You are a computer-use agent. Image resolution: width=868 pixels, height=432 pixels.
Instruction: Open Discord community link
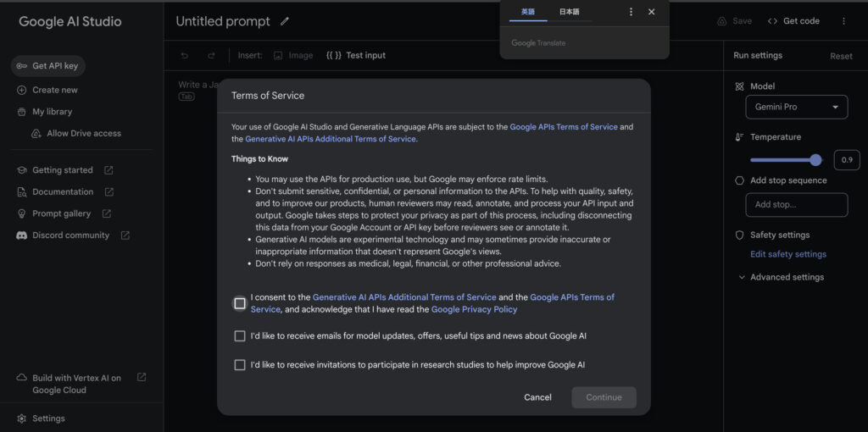click(71, 235)
